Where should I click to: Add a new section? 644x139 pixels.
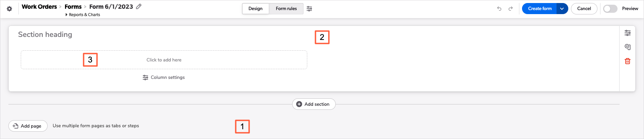point(314,104)
